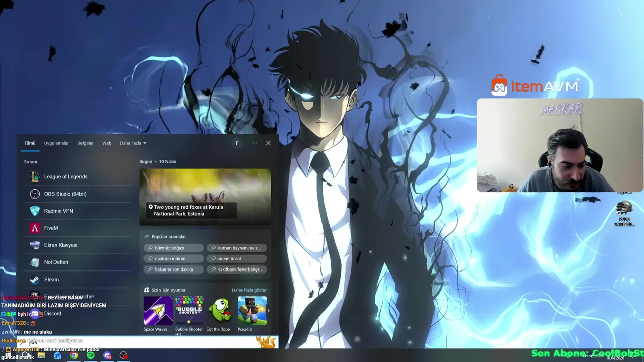This screenshot has height=362, width=644.
Task: Launch FiveM from the recent list
Action: pos(78,228)
